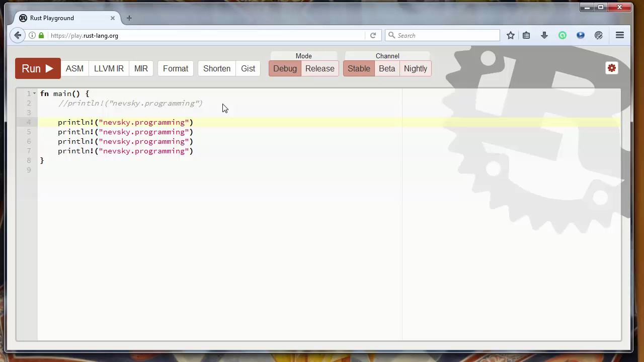Screen dimensions: 644x362
Task: Minimize the browser window
Action: tap(587, 7)
